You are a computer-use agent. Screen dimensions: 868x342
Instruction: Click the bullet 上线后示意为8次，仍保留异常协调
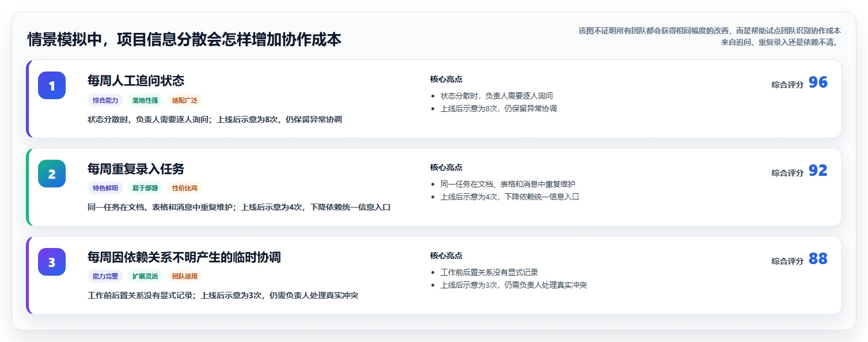[498, 108]
